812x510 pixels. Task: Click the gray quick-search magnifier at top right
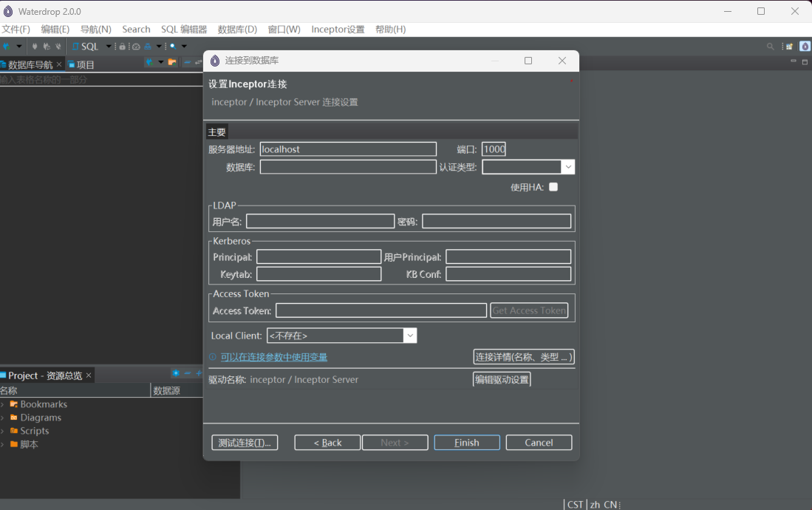point(770,46)
